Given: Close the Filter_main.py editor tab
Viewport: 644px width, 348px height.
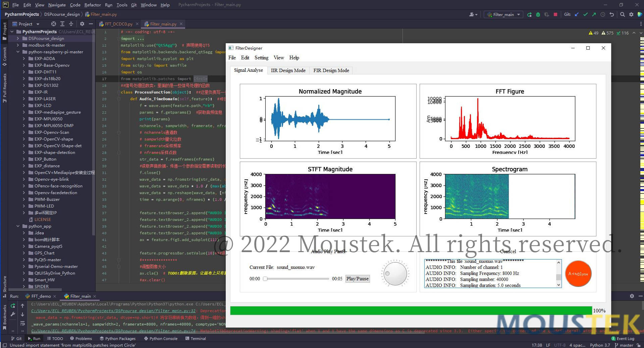Looking at the screenshot, I should (181, 24).
